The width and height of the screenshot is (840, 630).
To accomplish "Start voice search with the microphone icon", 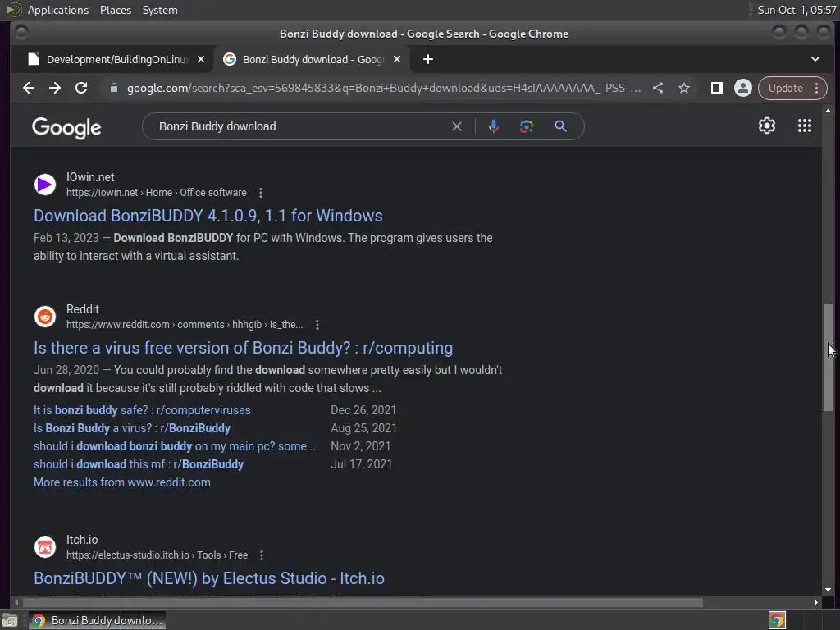I will pos(494,126).
